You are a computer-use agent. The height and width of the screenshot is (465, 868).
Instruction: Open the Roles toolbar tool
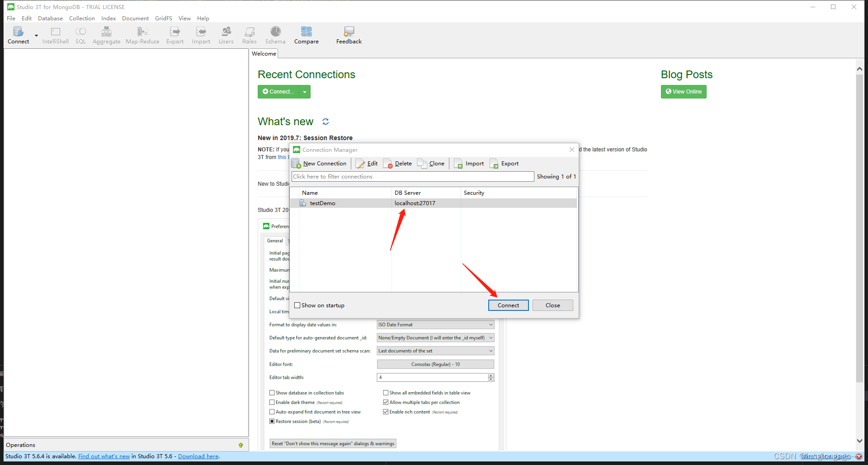pos(249,35)
